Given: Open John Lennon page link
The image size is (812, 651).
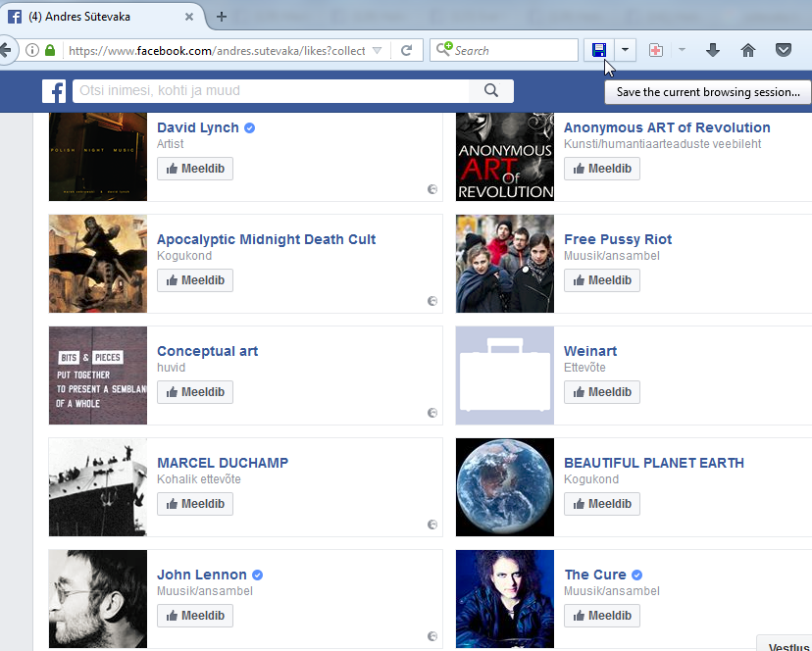Looking at the screenshot, I should pyautogui.click(x=201, y=575).
